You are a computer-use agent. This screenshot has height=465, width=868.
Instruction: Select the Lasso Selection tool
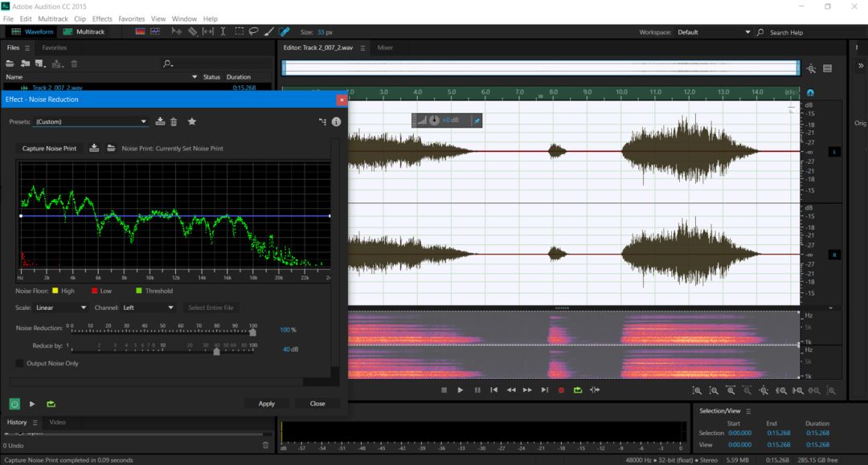point(253,32)
